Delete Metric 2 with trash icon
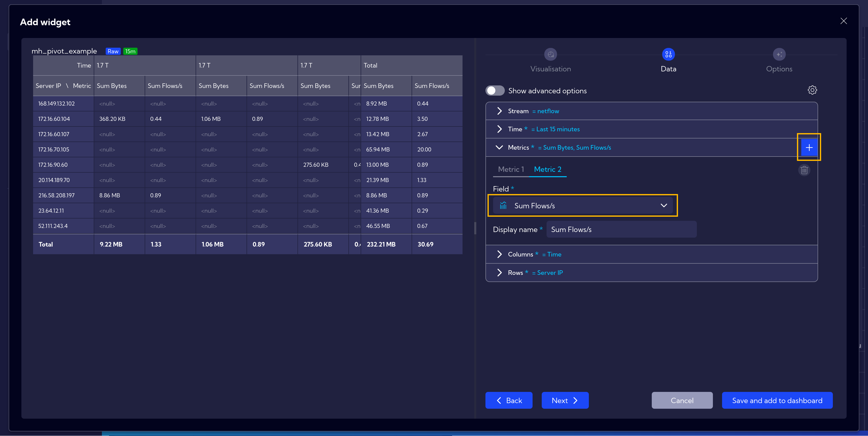 804,170
